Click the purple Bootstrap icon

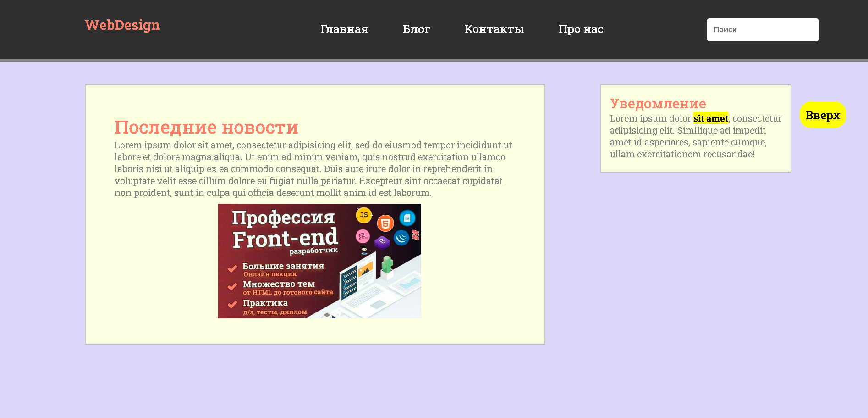coord(382,241)
